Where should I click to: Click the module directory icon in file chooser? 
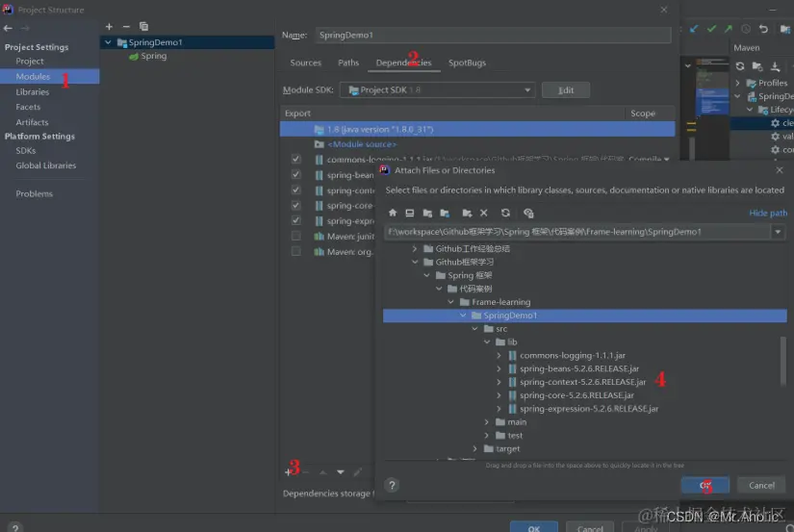445,213
